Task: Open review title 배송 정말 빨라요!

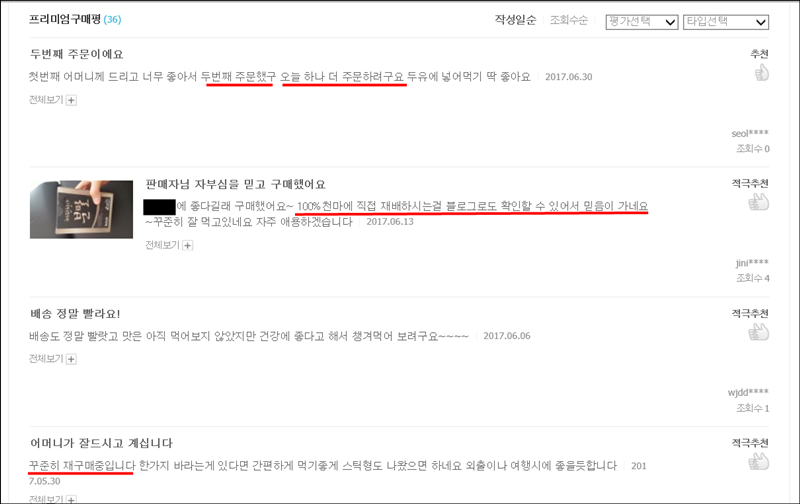Action: [75, 314]
